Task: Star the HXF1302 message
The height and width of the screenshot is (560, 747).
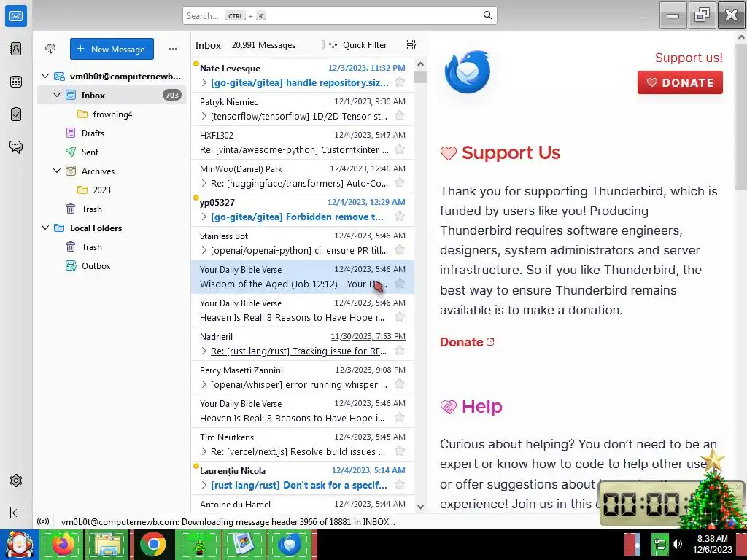Action: (x=400, y=149)
